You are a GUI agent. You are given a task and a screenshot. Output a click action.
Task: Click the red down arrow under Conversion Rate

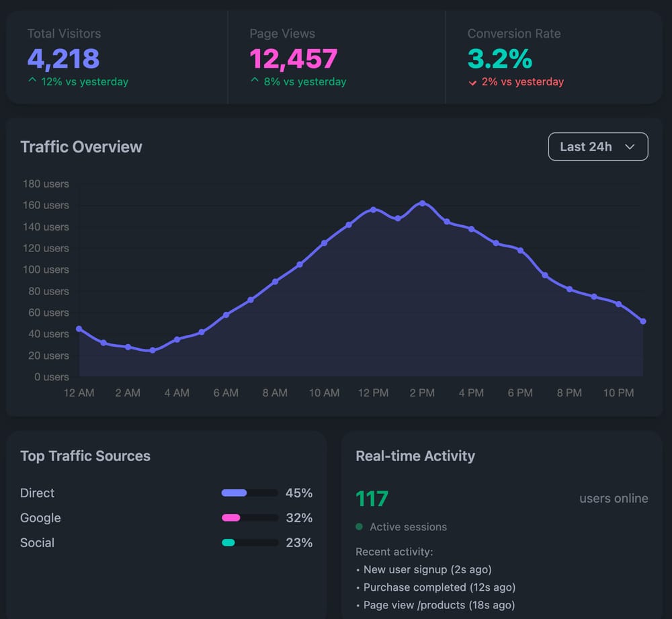coord(472,82)
